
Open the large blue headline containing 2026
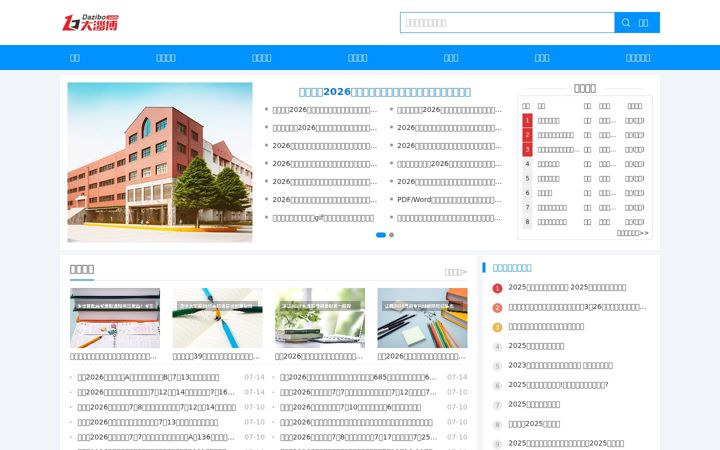384,92
